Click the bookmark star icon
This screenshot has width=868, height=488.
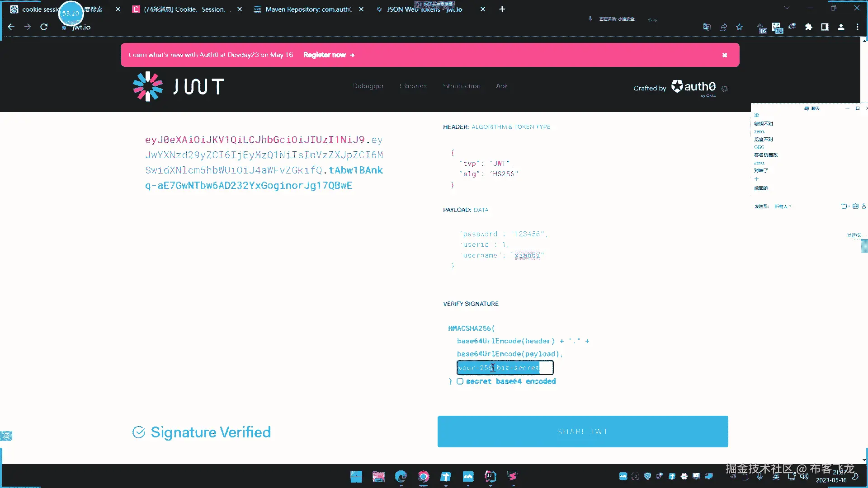pos(740,27)
